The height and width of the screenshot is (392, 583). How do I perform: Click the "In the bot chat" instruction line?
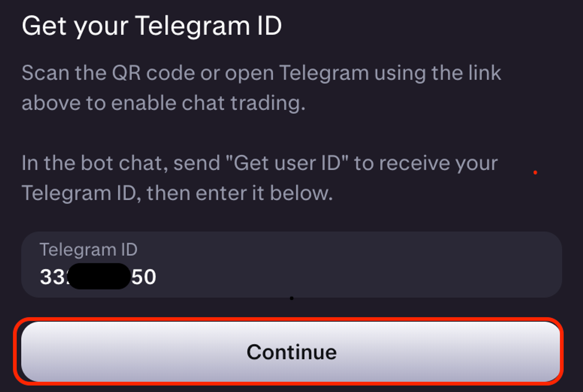pyautogui.click(x=95, y=163)
